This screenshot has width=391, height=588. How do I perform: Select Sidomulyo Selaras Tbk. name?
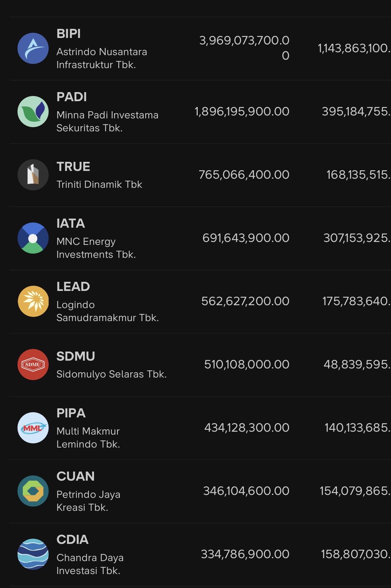[111, 374]
